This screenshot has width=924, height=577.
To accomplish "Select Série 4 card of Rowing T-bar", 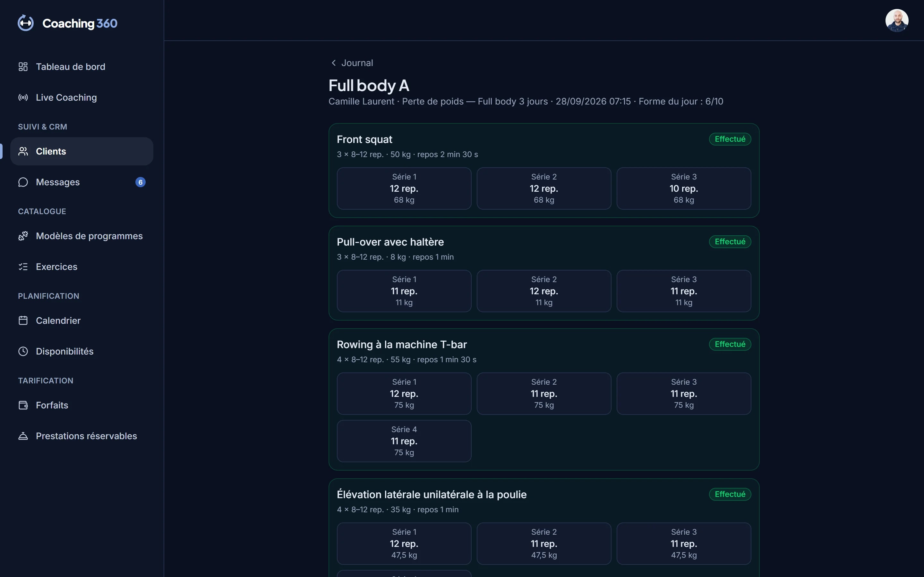I will pyautogui.click(x=404, y=441).
